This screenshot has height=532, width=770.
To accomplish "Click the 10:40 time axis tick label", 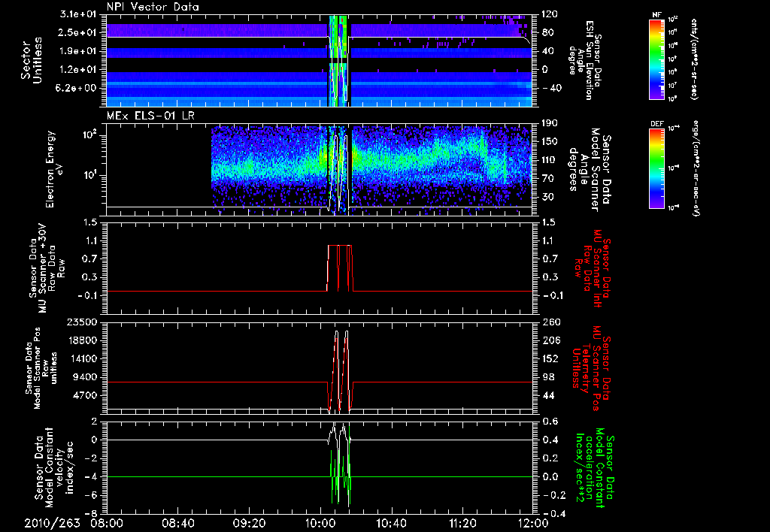I will coord(391,523).
